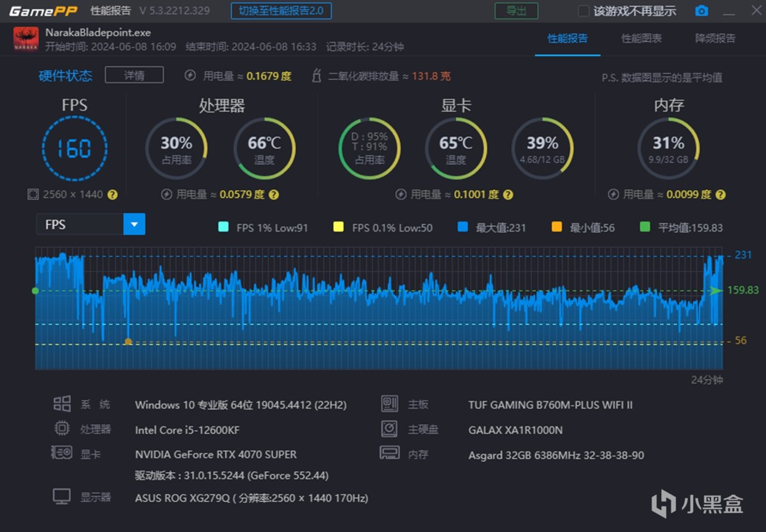Click the lightning icon under 内存 gauge
Image resolution: width=766 pixels, height=532 pixels.
(x=613, y=194)
